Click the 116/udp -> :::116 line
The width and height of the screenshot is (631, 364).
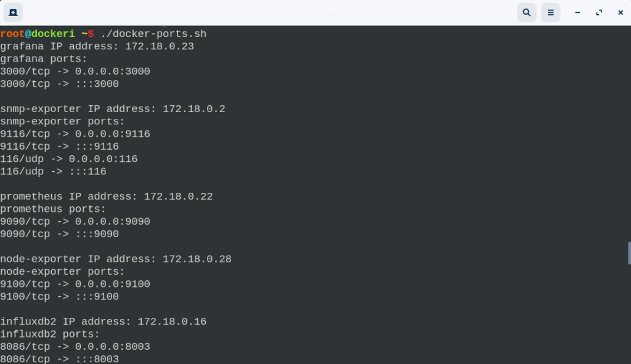pos(53,171)
